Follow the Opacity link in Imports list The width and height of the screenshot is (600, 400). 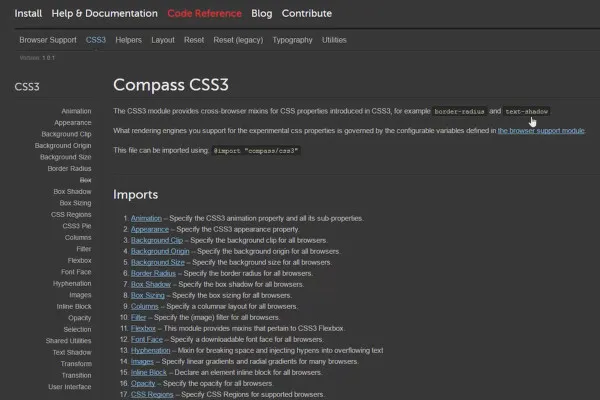[143, 384]
